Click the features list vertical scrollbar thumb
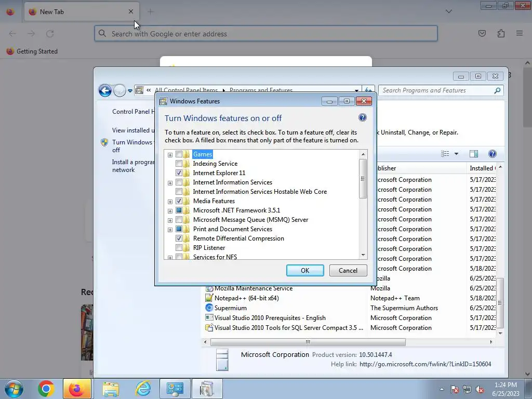 [x=363, y=179]
